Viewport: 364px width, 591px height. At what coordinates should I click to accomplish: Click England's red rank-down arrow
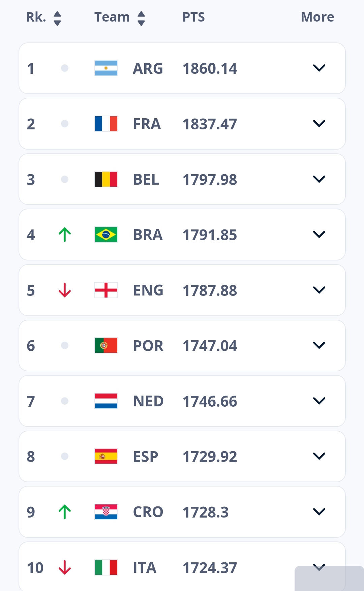tap(65, 290)
